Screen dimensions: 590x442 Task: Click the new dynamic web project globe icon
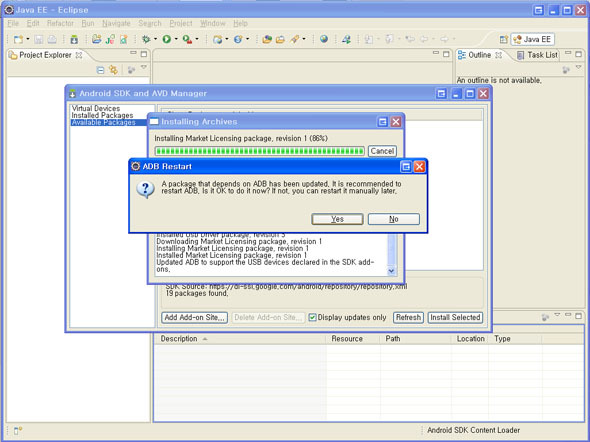(217, 39)
